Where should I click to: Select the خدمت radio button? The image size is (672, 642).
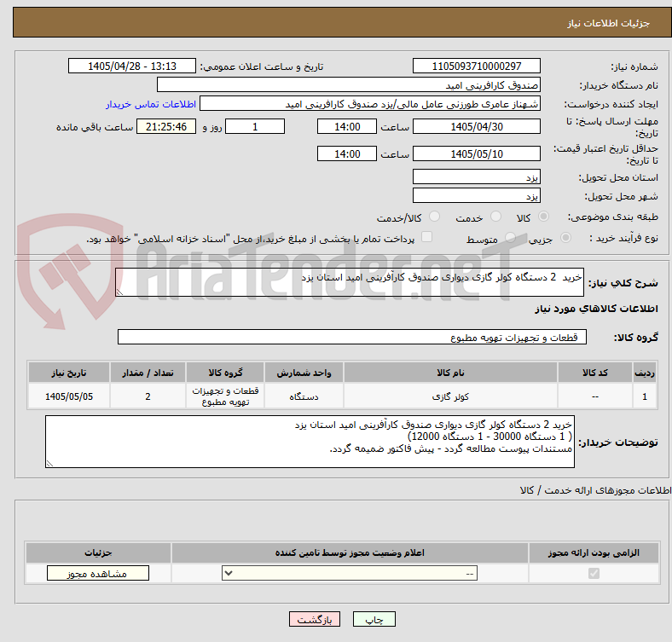pos(495,217)
